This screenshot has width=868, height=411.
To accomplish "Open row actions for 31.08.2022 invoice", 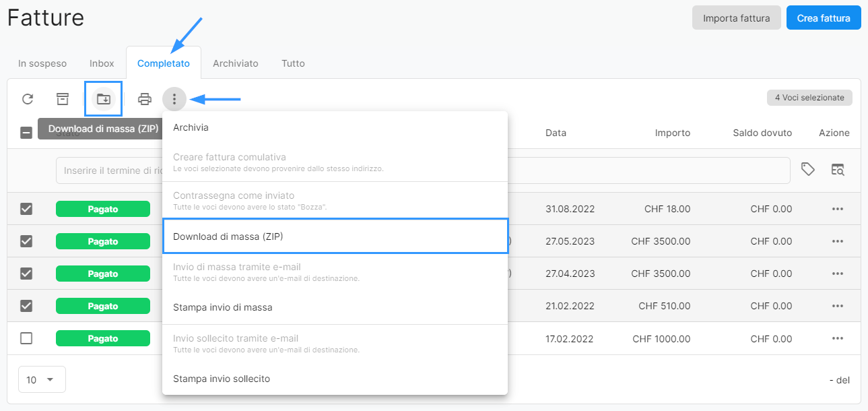I will pos(837,209).
